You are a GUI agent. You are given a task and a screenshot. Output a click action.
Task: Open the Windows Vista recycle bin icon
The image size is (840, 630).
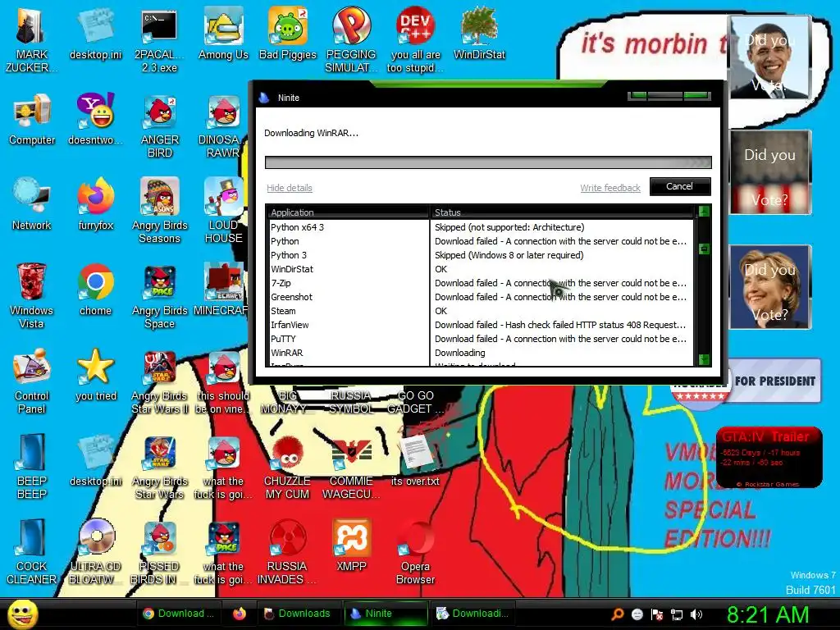tap(31, 296)
